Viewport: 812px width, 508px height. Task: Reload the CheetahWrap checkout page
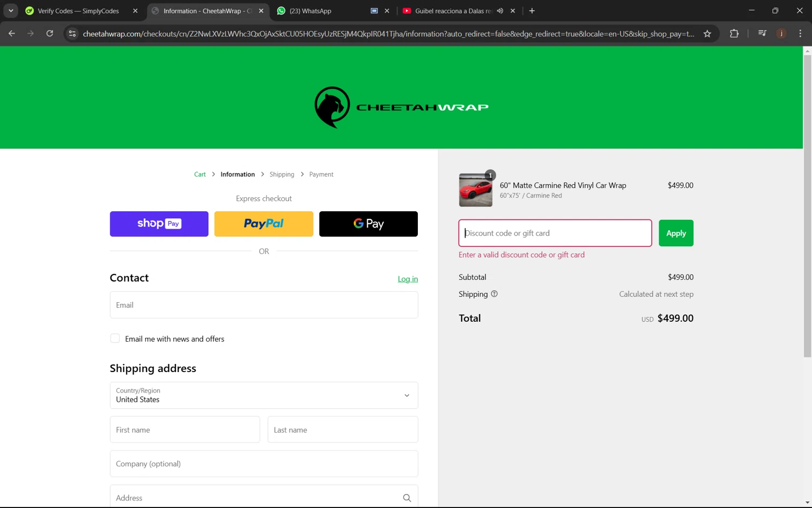coord(49,34)
